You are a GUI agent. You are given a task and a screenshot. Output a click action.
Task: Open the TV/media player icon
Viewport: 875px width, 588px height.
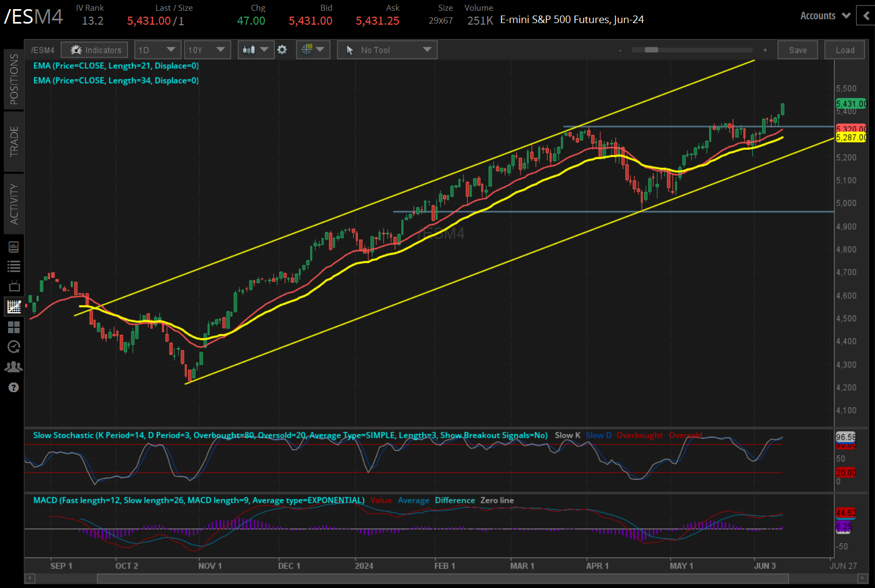tap(14, 286)
